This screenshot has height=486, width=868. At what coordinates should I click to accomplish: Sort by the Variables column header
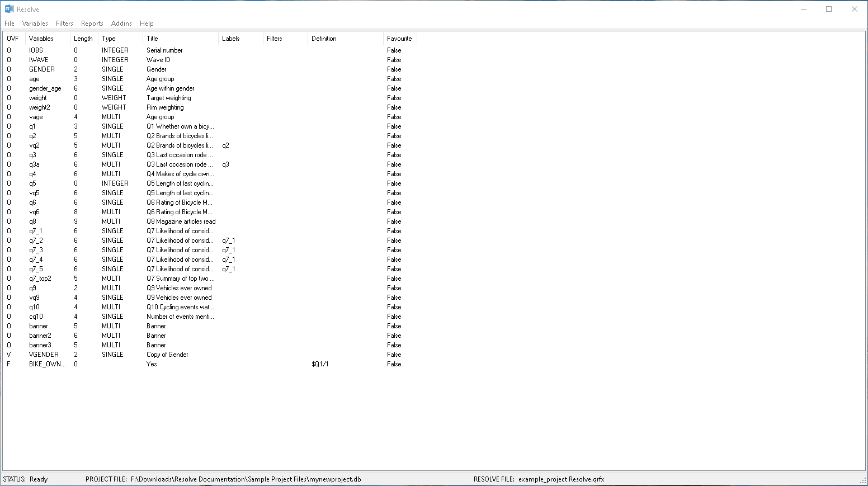pyautogui.click(x=41, y=39)
